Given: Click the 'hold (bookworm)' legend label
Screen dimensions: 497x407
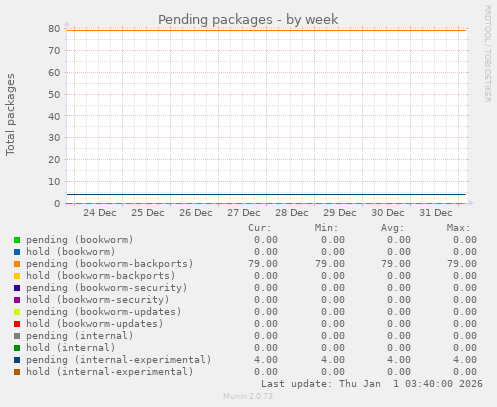Looking at the screenshot, I should pos(71,252).
